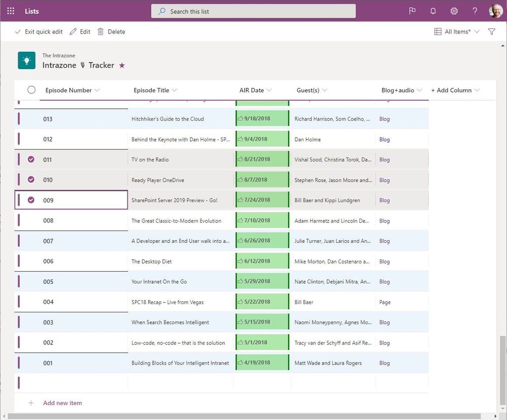Open notifications bell icon
The width and height of the screenshot is (507, 420).
pos(433,11)
